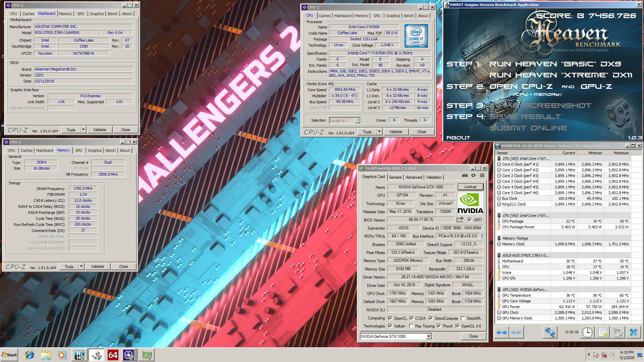Click ABOUT in the HWBOT Heaven window
644x362 pixels.
point(458,138)
